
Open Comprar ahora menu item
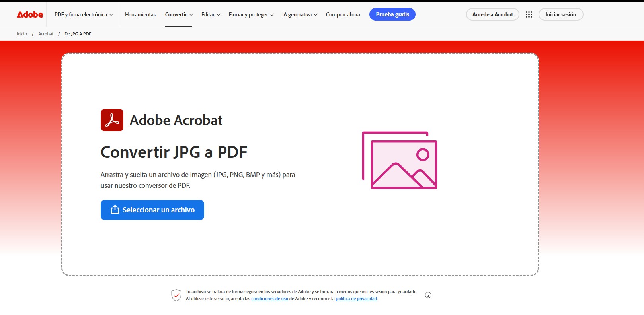pos(343,14)
